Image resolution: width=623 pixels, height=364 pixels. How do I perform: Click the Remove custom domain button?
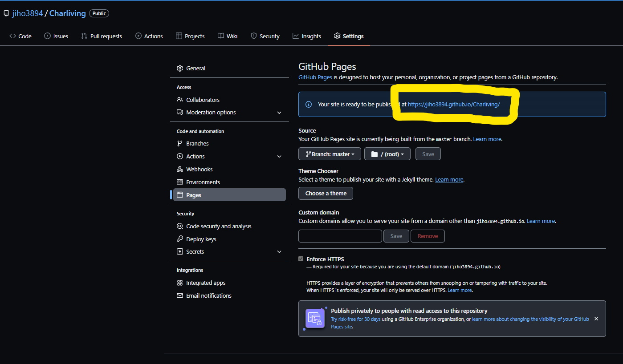428,236
